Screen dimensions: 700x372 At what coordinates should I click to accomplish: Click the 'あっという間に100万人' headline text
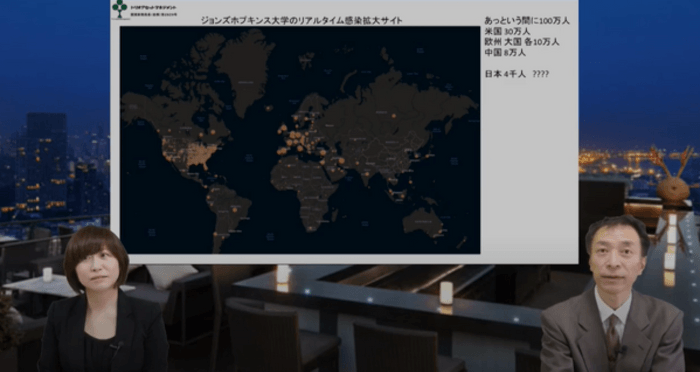[x=527, y=21]
